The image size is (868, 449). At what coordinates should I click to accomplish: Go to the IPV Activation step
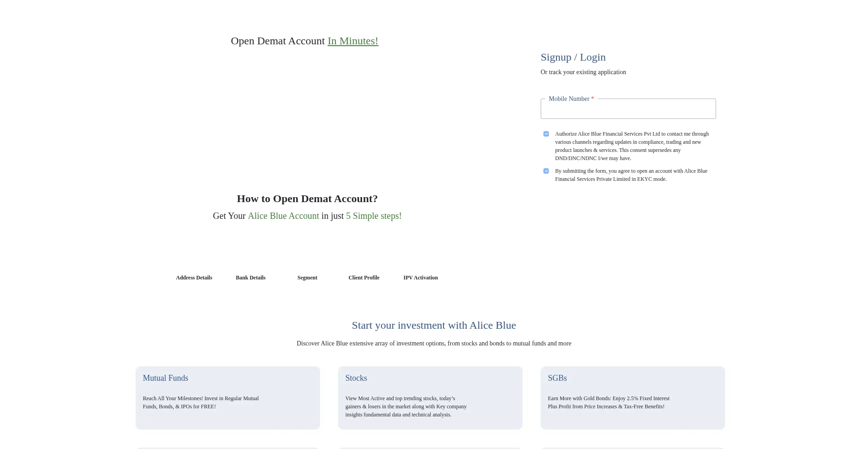tap(420, 278)
